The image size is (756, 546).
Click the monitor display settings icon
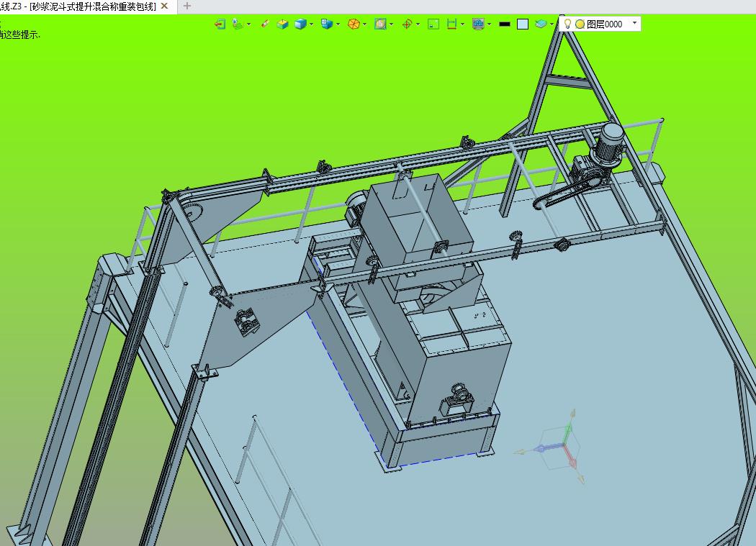[x=478, y=24]
